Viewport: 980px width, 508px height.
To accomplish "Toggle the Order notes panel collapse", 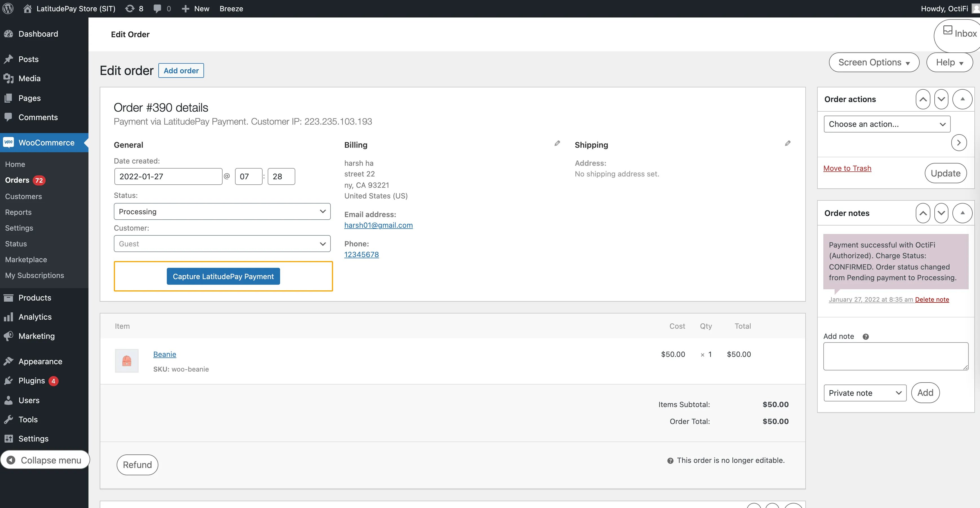I will pyautogui.click(x=962, y=213).
